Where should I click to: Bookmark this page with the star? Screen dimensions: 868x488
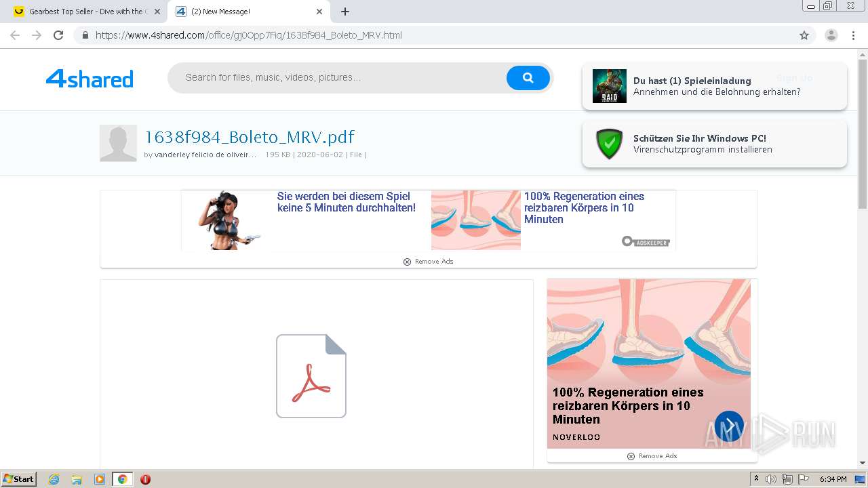tap(804, 35)
